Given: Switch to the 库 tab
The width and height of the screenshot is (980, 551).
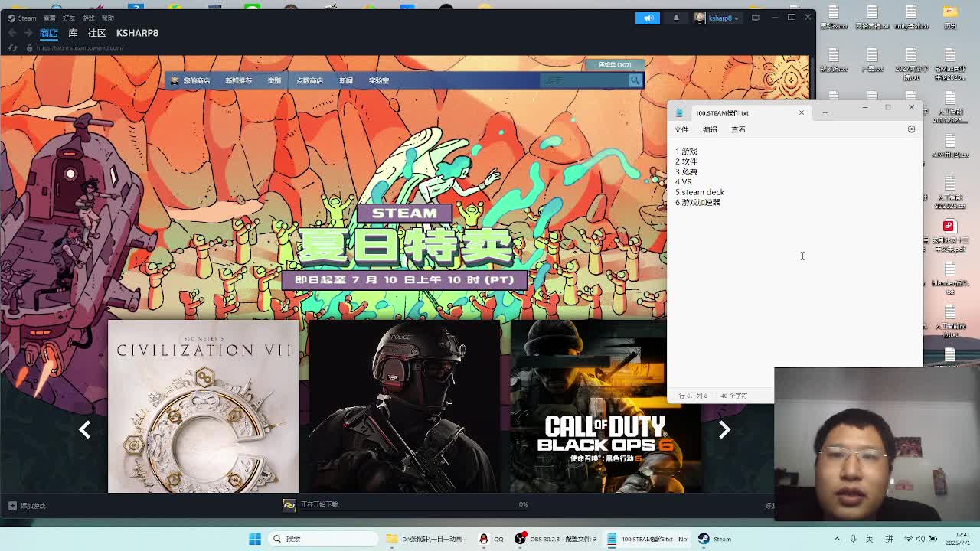Looking at the screenshot, I should [x=73, y=33].
